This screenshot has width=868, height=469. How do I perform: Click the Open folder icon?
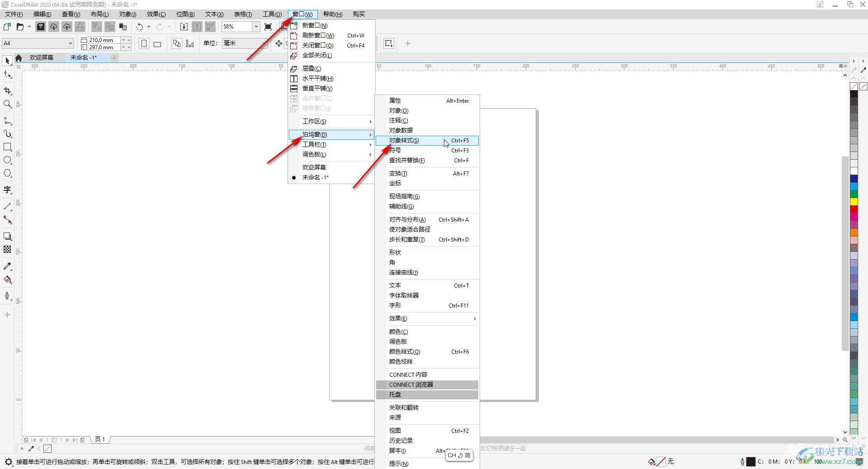20,27
